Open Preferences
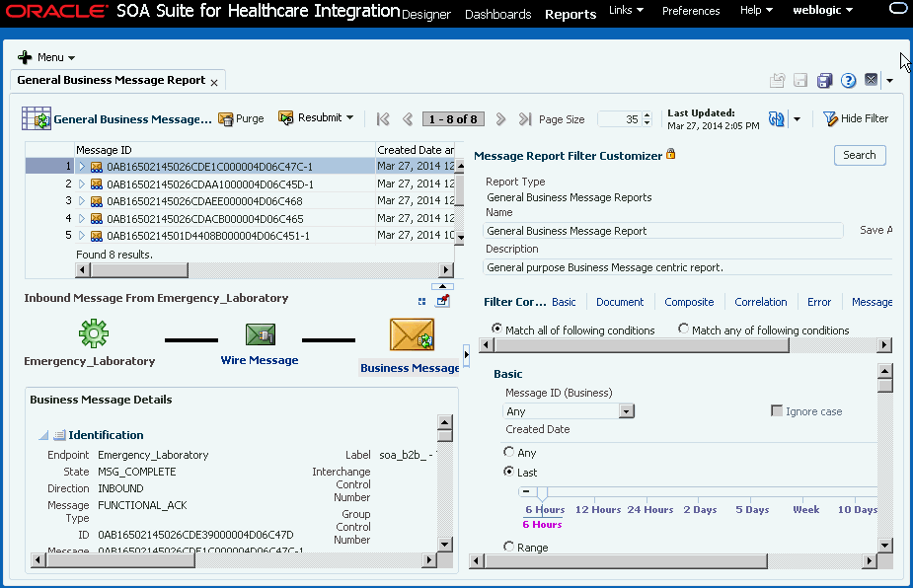 pos(691,11)
